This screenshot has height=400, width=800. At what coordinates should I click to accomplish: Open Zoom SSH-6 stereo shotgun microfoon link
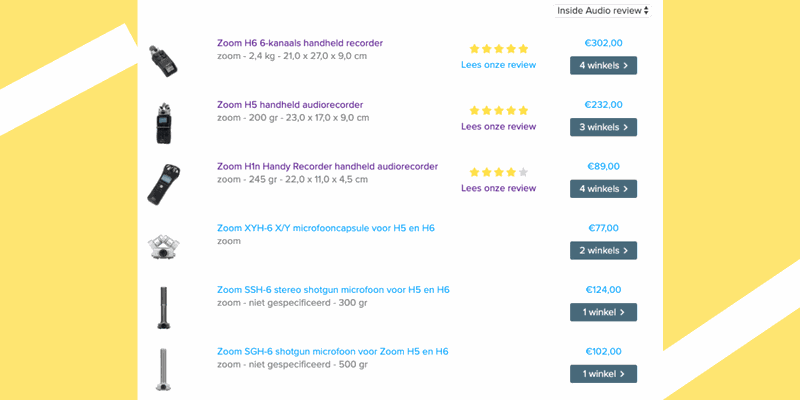click(x=333, y=290)
